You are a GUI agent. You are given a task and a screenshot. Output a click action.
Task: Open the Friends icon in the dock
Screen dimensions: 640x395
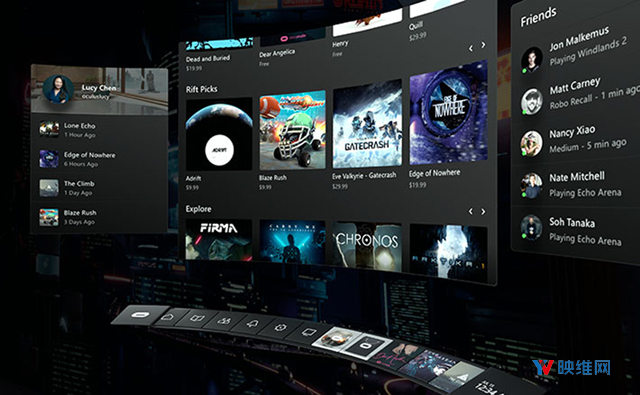(x=223, y=321)
